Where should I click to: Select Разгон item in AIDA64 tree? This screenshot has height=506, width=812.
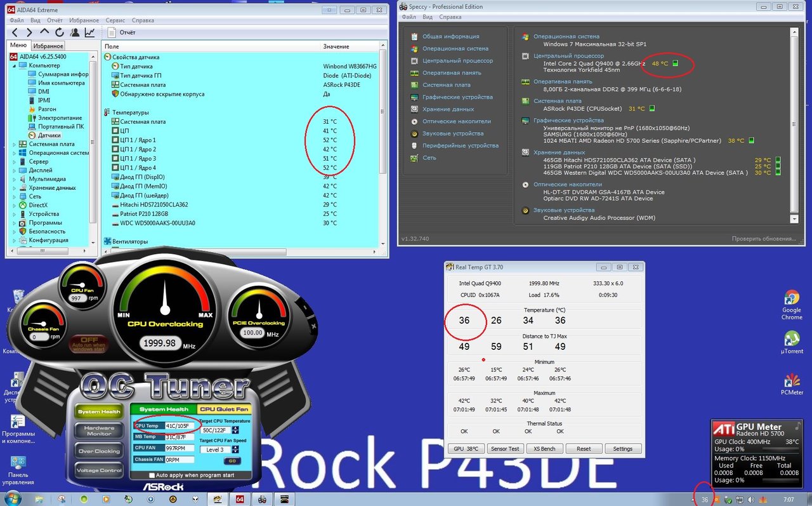47,109
